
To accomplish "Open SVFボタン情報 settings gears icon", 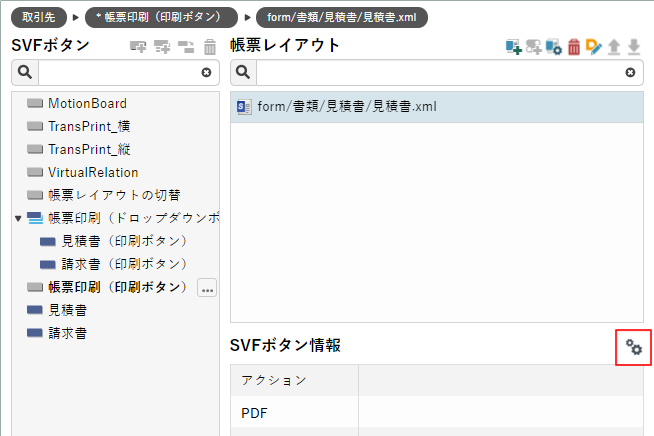I will pyautogui.click(x=634, y=347).
